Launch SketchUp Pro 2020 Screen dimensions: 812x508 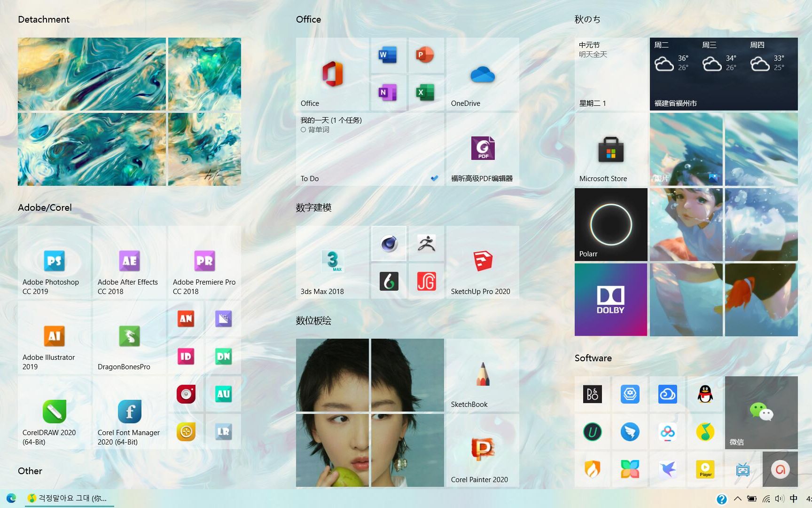point(482,262)
